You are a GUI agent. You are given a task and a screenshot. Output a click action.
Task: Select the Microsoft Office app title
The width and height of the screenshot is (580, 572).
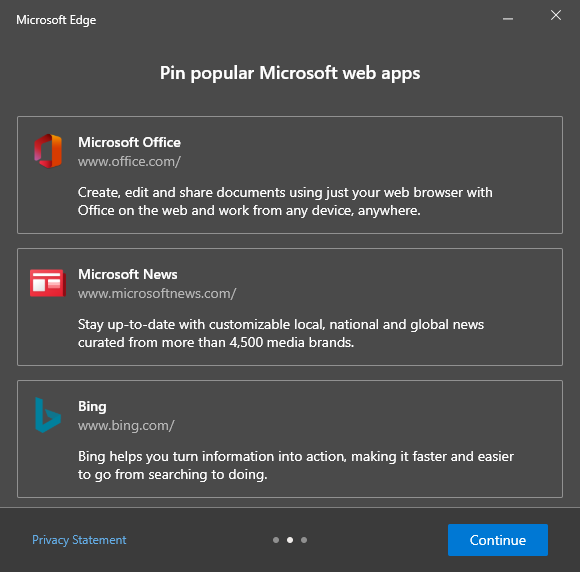[129, 142]
